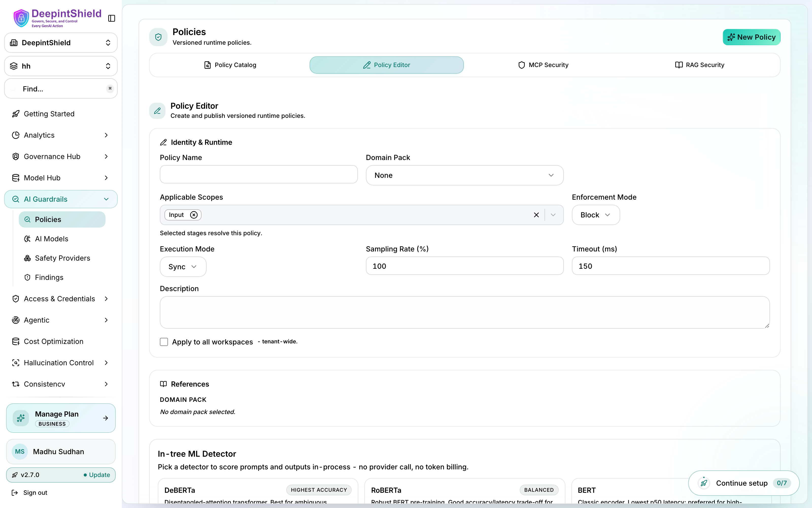The width and height of the screenshot is (812, 508).
Task: Click the Cost Optimization icon
Action: [16, 341]
